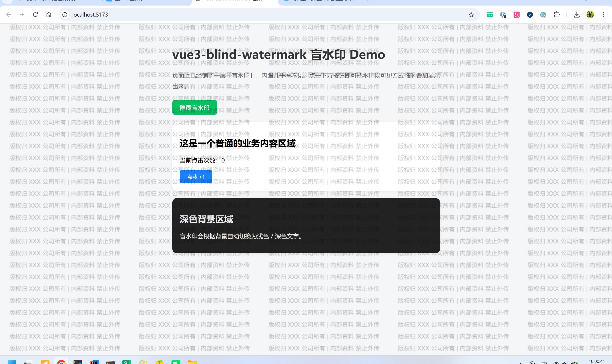Open the pink translate extension
612x364 pixels.
(517, 15)
